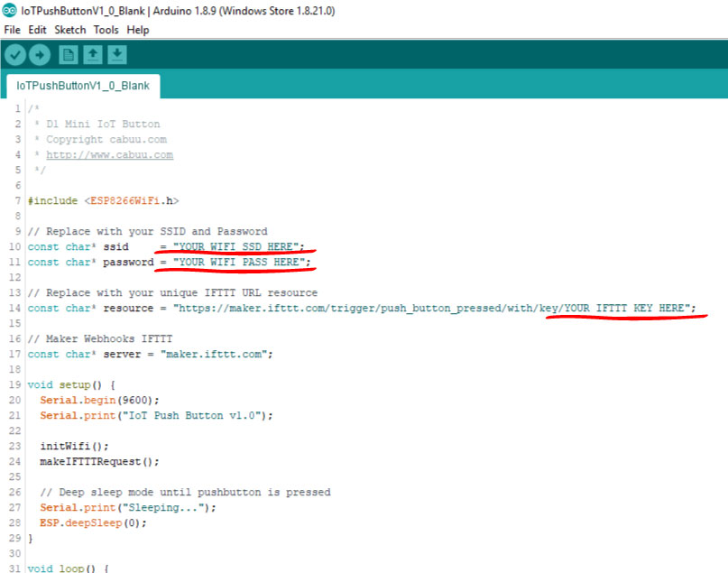
Task: Click line number 19 in the gutter
Action: click(x=16, y=384)
